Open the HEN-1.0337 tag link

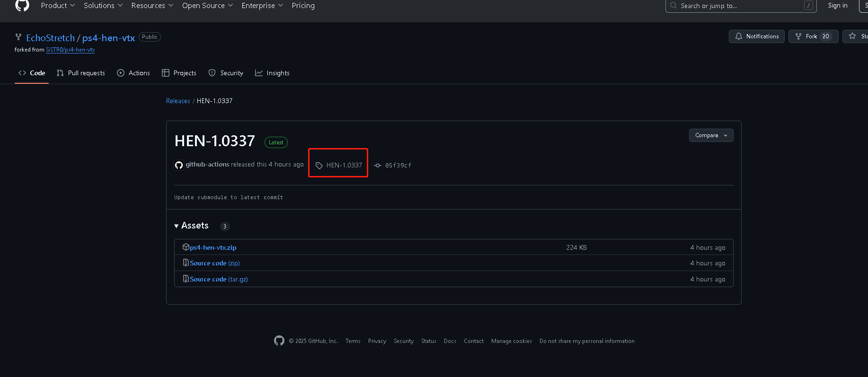tap(339, 165)
